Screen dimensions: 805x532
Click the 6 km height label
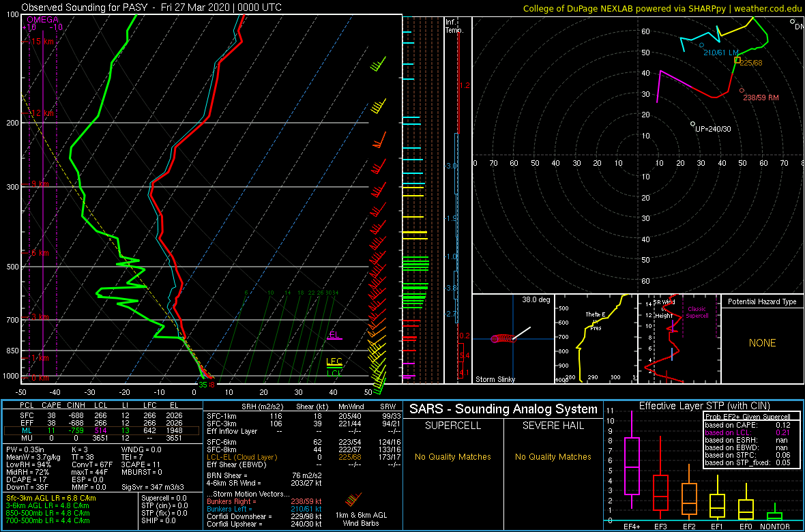39,253
